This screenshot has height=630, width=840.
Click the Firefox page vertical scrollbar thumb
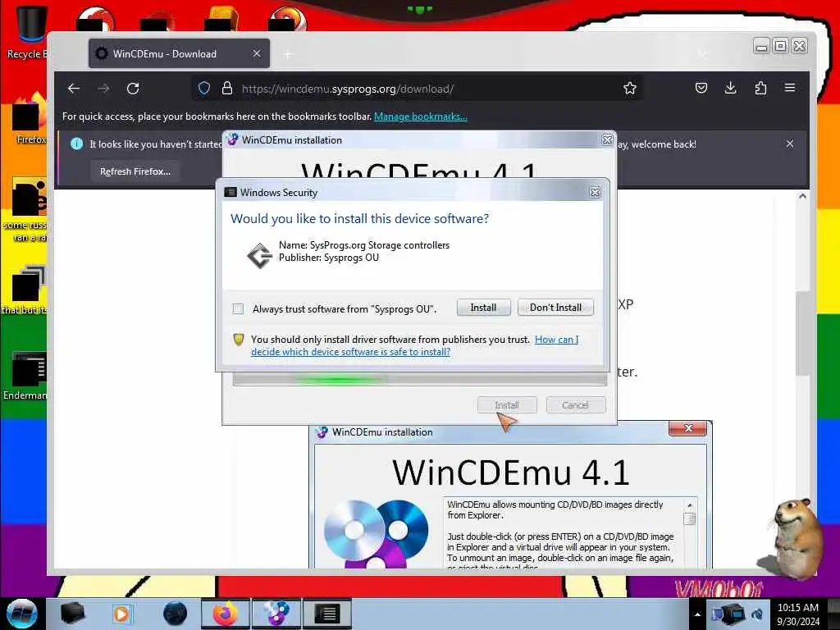tap(802, 333)
